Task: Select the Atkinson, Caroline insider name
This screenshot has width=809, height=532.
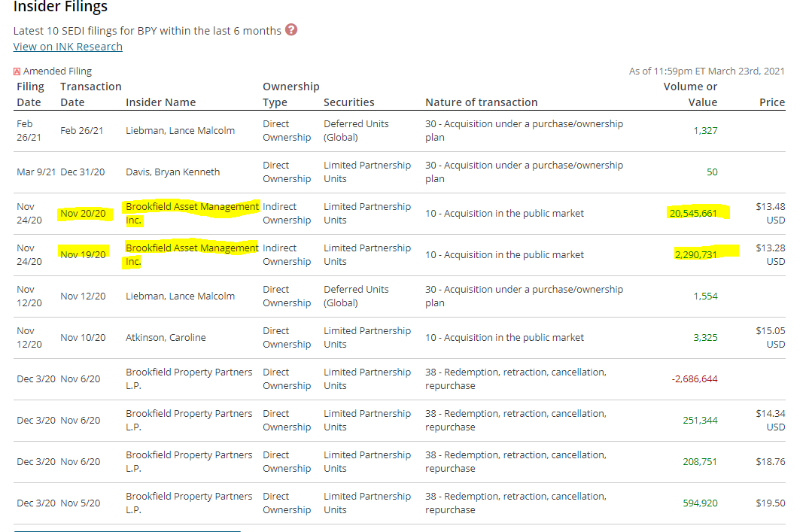Action: pos(166,337)
